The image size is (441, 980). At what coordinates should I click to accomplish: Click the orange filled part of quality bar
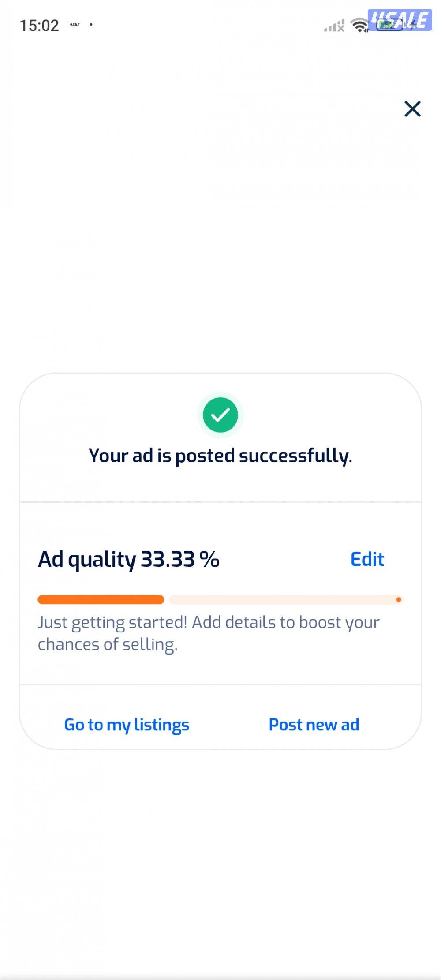click(x=101, y=599)
